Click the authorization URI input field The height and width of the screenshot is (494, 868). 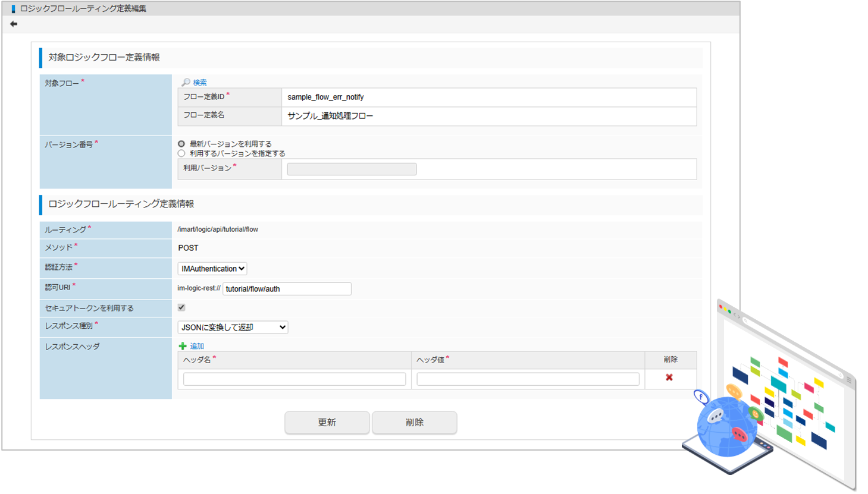[x=287, y=289]
